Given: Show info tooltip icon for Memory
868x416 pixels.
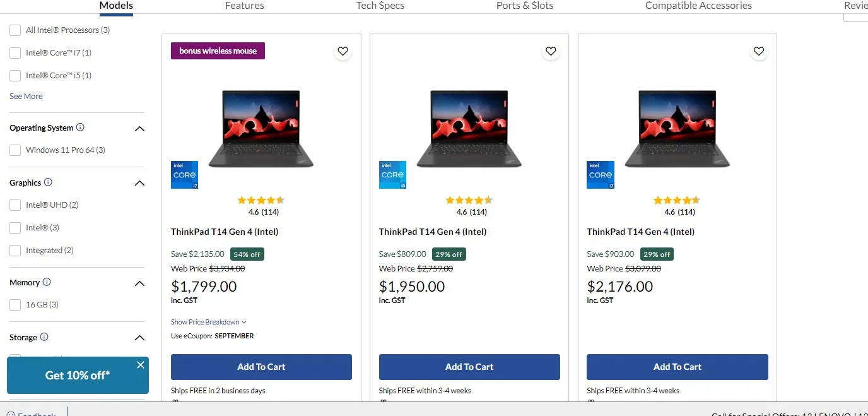Looking at the screenshot, I should 47,282.
